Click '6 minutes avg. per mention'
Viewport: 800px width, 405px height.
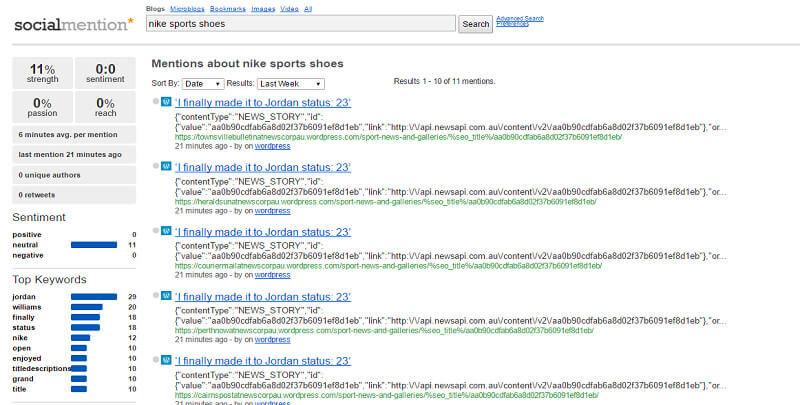pyautogui.click(x=74, y=135)
